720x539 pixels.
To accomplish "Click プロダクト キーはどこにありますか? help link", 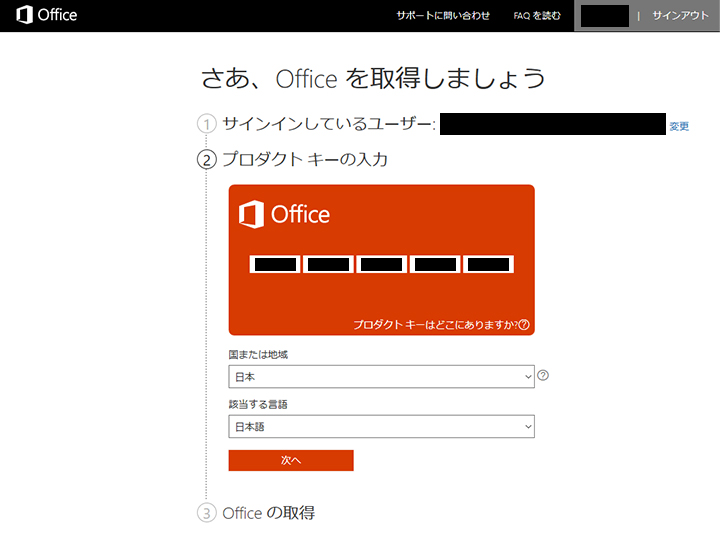I will coord(436,325).
